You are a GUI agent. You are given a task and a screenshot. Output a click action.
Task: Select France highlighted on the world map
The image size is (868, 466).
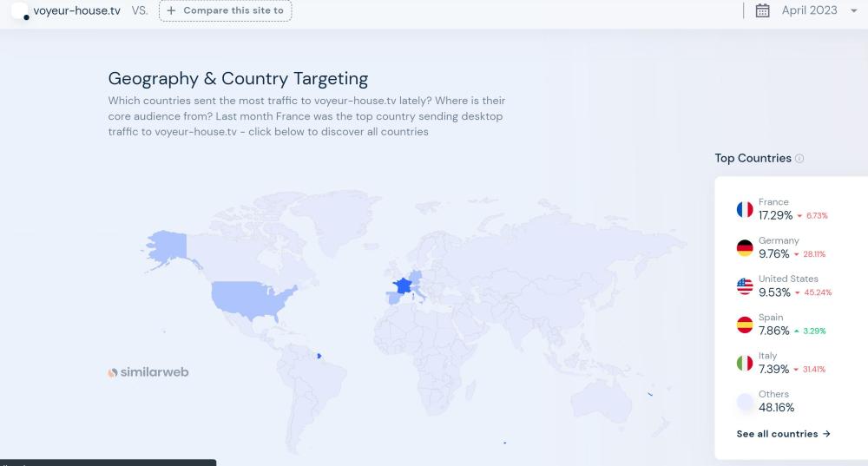[x=403, y=285]
